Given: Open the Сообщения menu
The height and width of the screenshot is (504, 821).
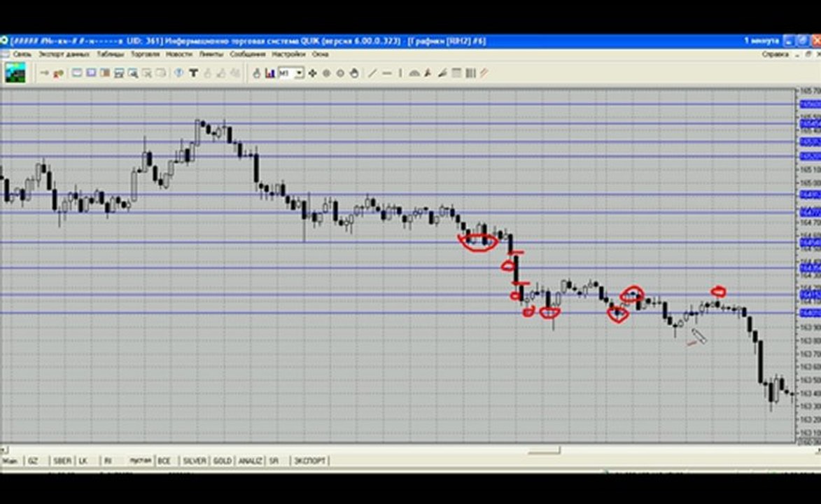Looking at the screenshot, I should [247, 55].
